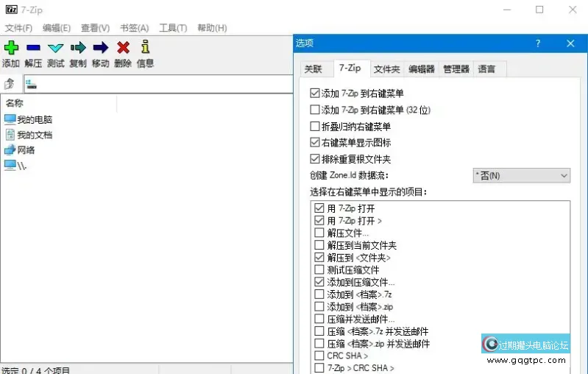Uncheck 用 7-Zip 打开 > item
This screenshot has height=374, width=588.
[x=319, y=221]
